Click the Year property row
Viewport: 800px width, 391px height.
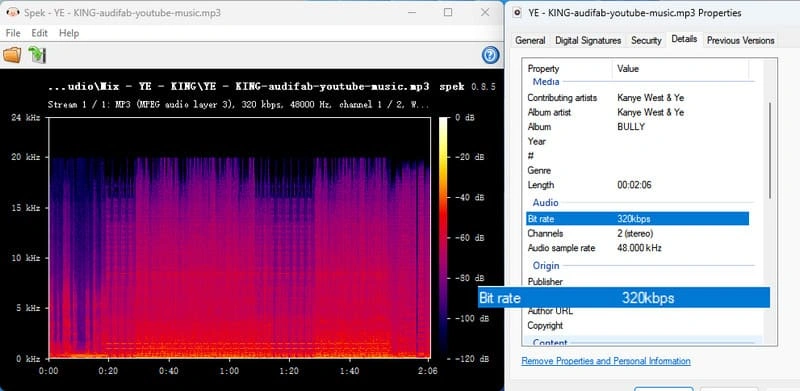pyautogui.click(x=637, y=141)
